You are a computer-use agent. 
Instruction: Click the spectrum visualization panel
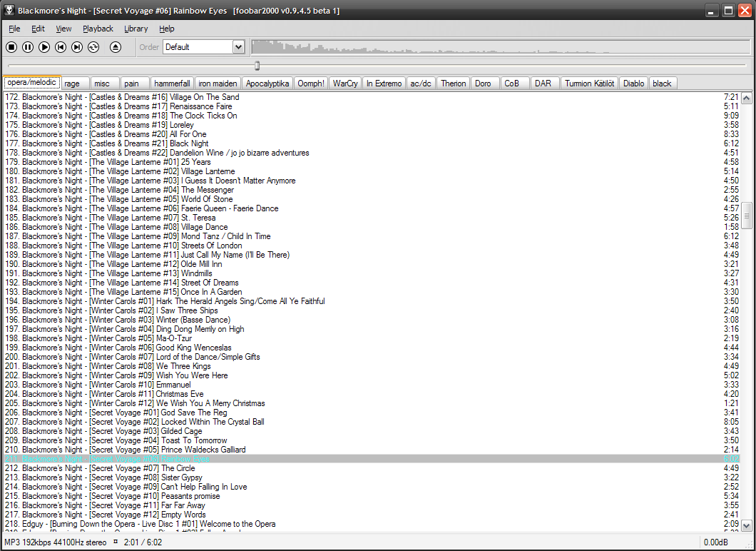tap(501, 47)
